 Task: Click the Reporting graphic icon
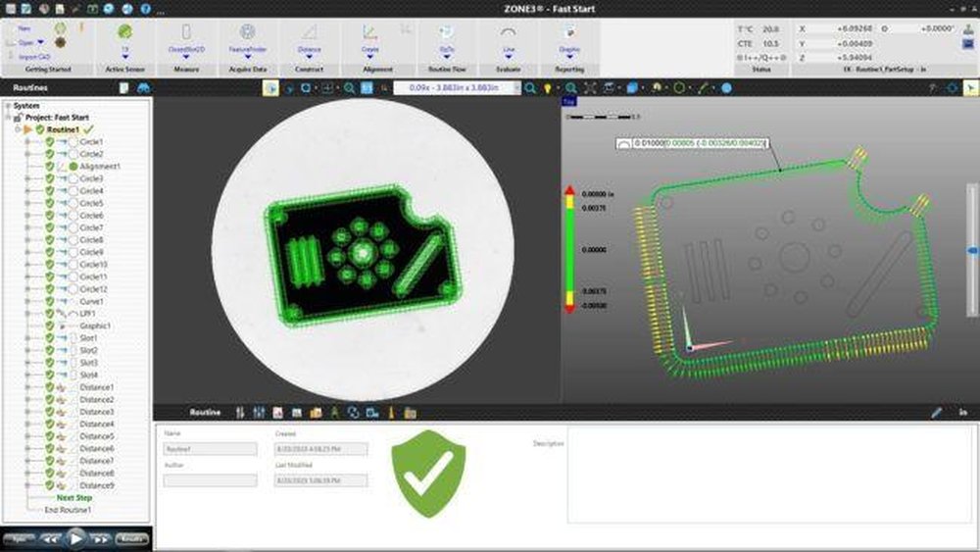tap(569, 31)
